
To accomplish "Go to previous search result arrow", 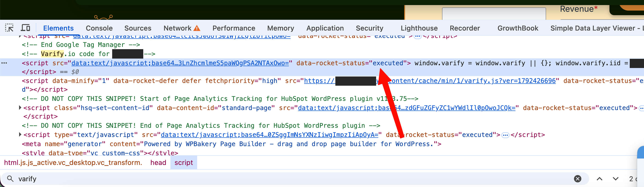I will click(x=600, y=179).
